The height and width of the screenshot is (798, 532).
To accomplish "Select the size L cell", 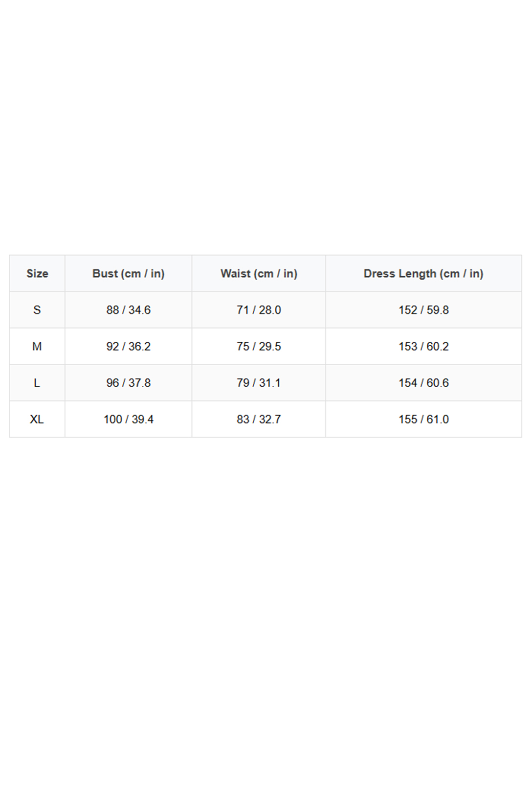I will click(37, 383).
